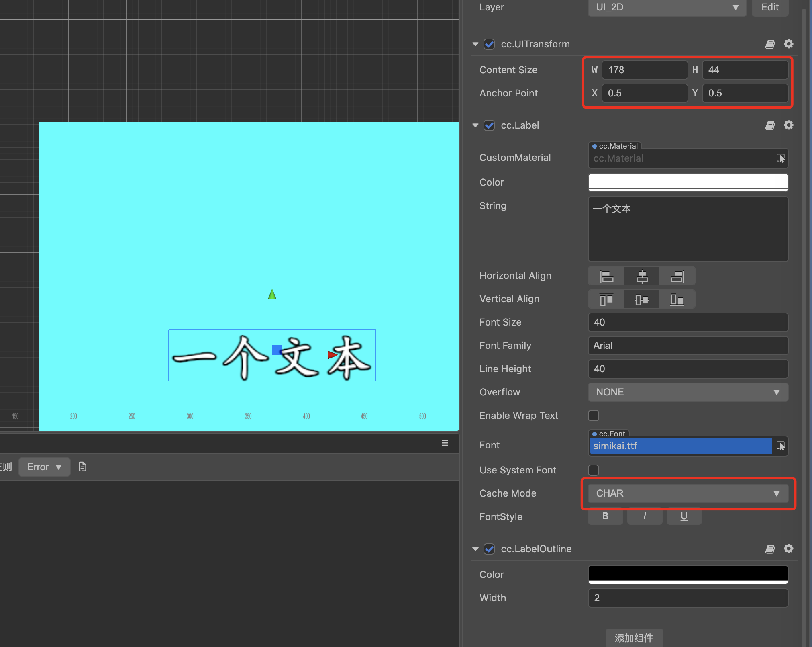Disable the cc.LabelOutline component checkbox
The image size is (812, 647).
[x=489, y=549]
